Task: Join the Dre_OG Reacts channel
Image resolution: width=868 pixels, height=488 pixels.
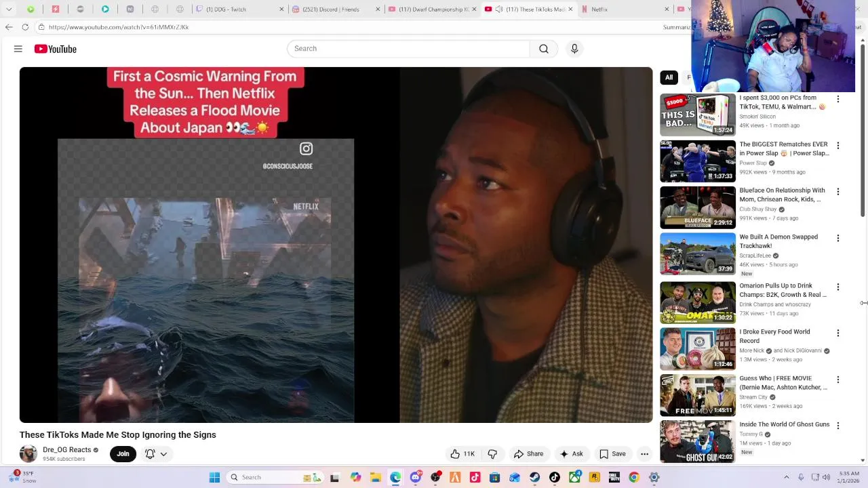Action: click(123, 454)
